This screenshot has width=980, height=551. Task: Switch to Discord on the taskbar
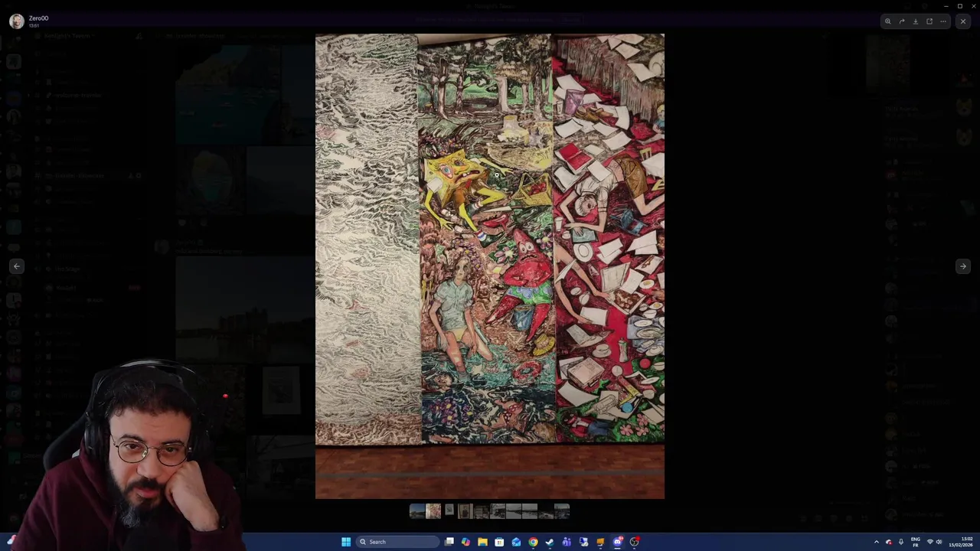(617, 542)
